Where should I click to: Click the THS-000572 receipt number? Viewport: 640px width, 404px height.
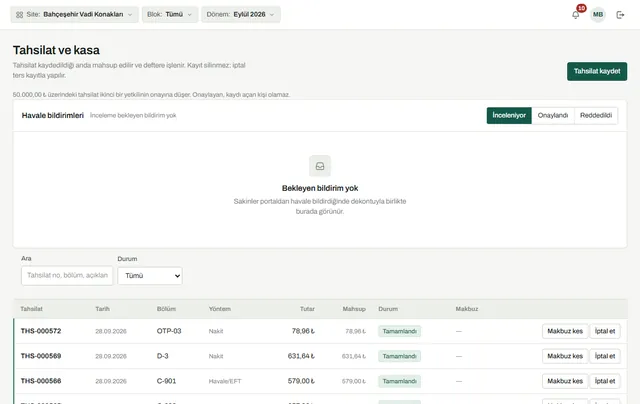tap(41, 331)
